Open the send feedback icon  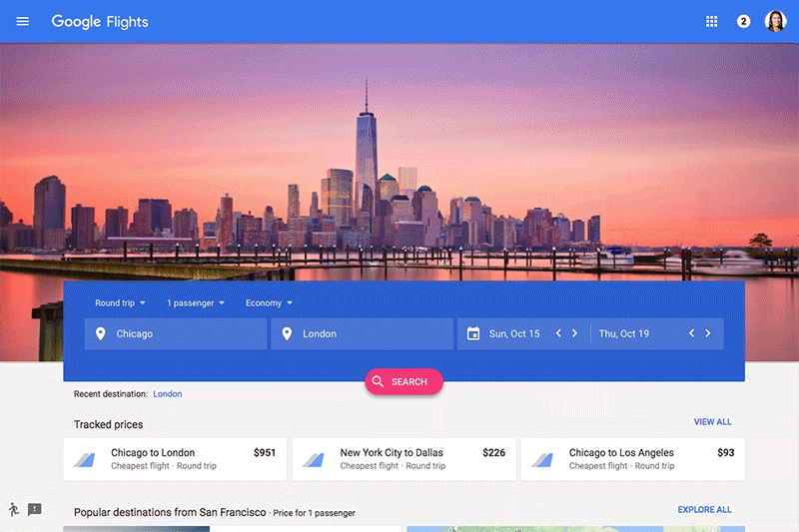(x=35, y=510)
